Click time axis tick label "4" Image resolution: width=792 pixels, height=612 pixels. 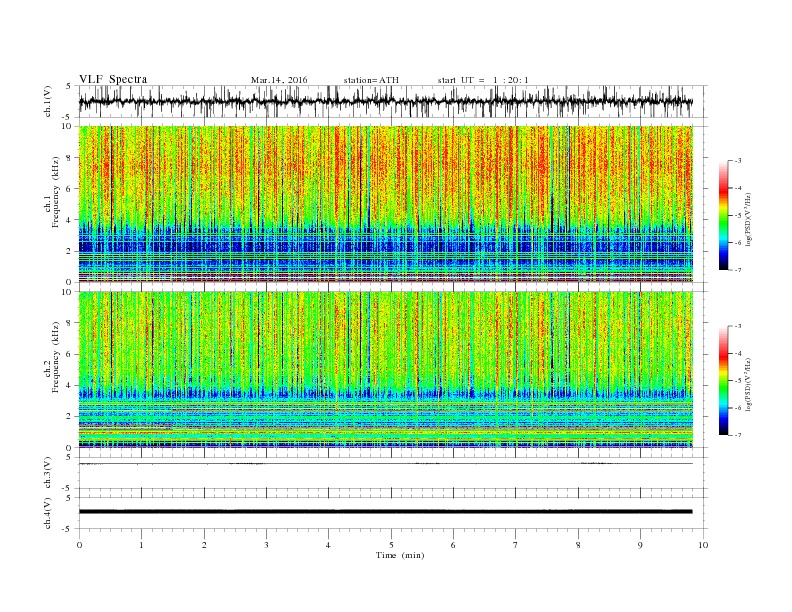tap(328, 545)
